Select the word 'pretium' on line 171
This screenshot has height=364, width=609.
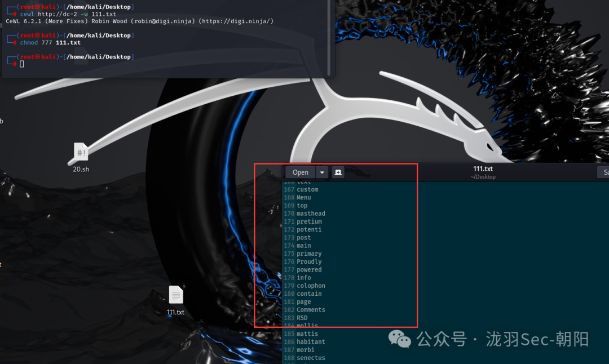(309, 221)
